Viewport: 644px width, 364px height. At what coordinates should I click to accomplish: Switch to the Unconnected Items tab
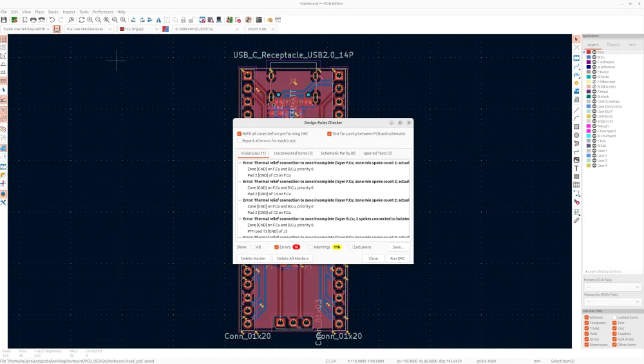pos(293,153)
